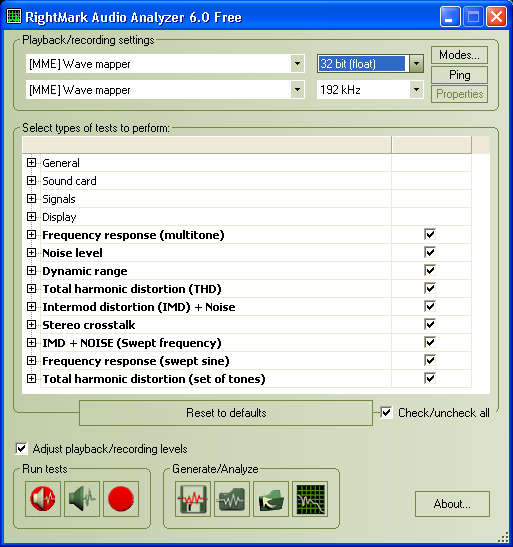Toggle Frequency response (swept sine) checkbox
This screenshot has height=547, width=513.
(x=430, y=360)
